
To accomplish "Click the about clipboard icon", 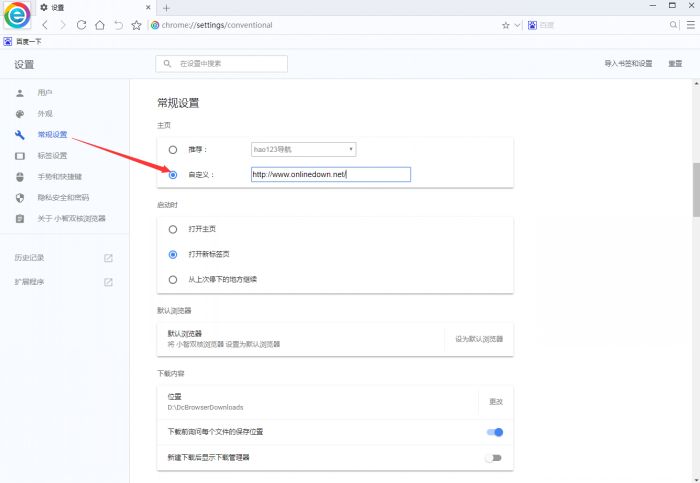I will (20, 219).
